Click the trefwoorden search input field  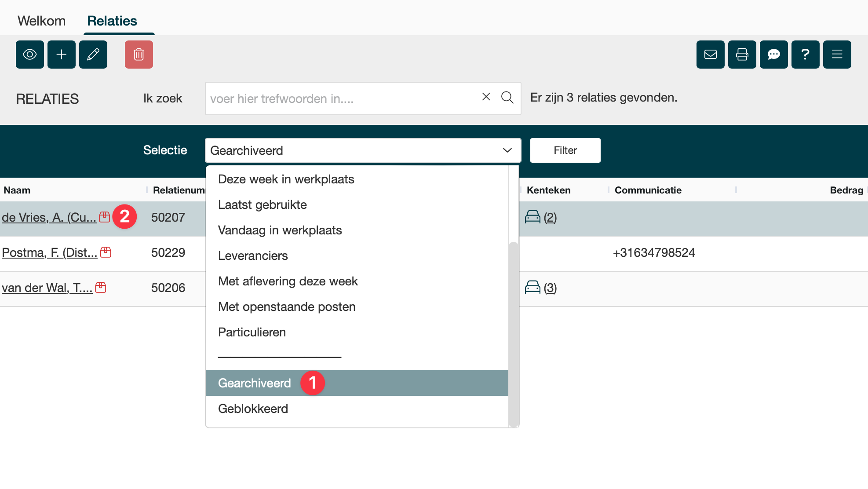pos(343,99)
